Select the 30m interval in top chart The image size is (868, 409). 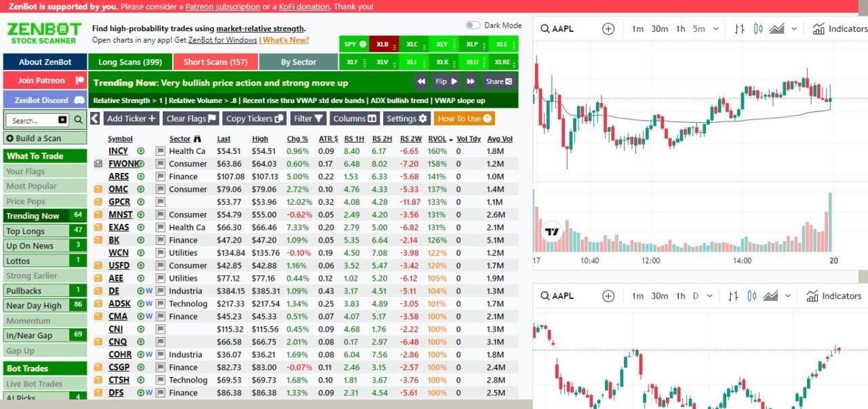coord(660,29)
